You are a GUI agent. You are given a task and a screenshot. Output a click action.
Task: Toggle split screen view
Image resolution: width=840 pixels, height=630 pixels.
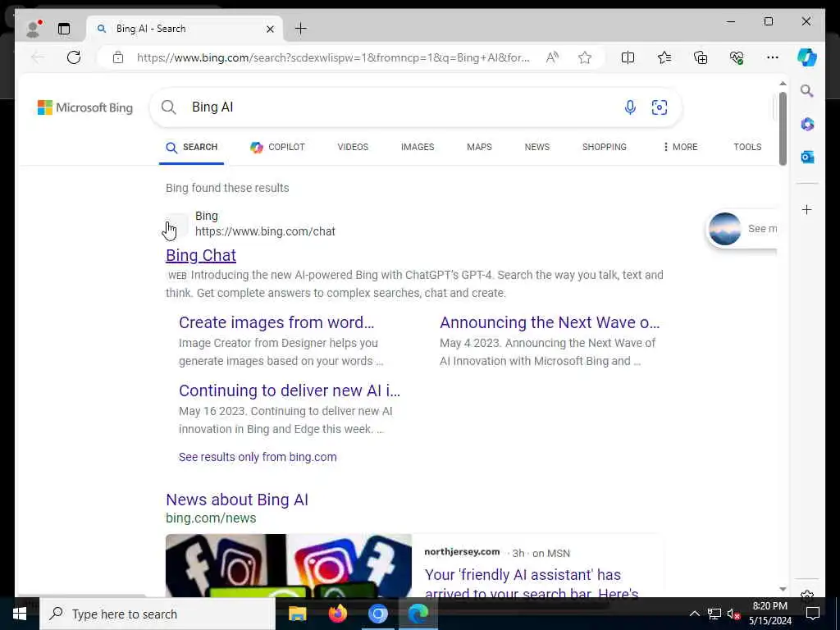click(x=628, y=57)
